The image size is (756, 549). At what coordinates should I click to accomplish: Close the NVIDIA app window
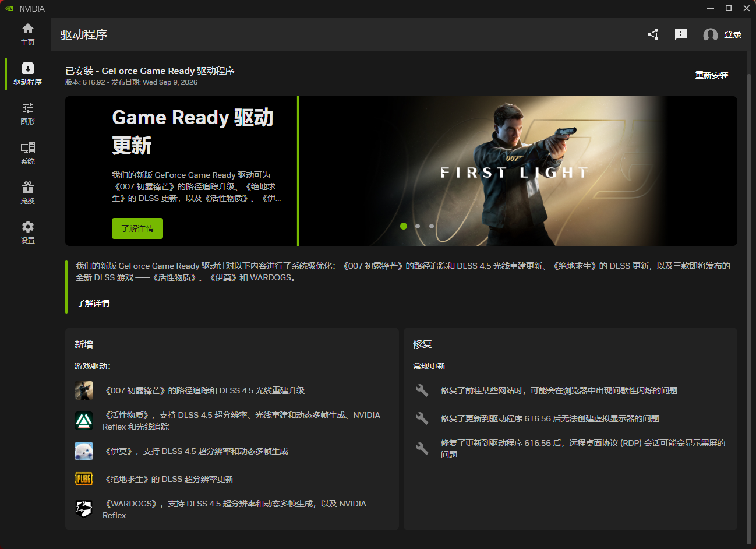tap(747, 8)
